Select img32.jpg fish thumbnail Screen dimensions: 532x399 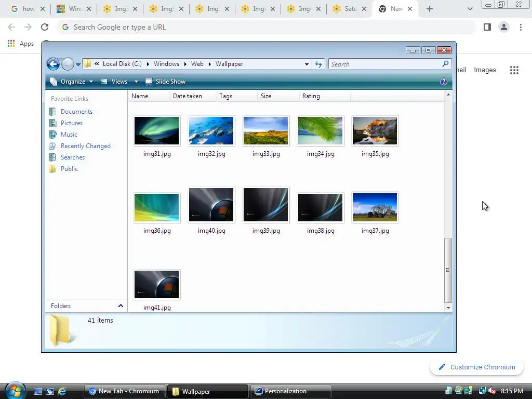211,131
